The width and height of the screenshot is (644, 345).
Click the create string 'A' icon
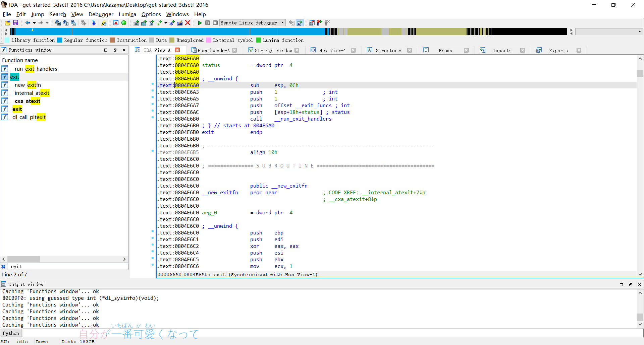(152, 23)
